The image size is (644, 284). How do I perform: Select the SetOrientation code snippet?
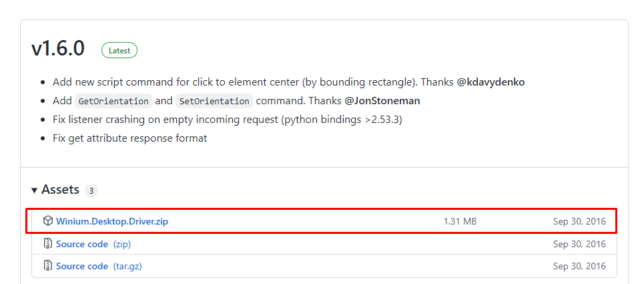(x=214, y=102)
